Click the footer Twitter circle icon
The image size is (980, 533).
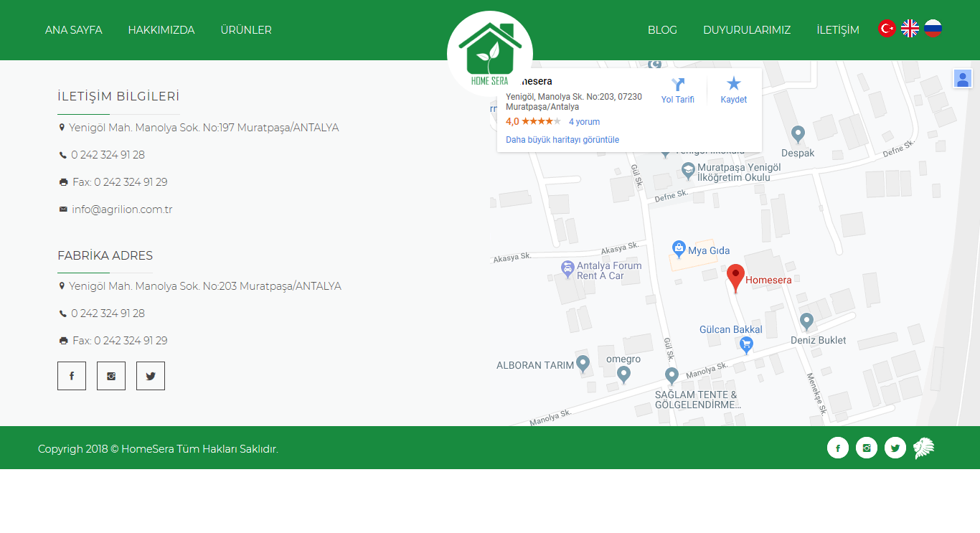(895, 448)
